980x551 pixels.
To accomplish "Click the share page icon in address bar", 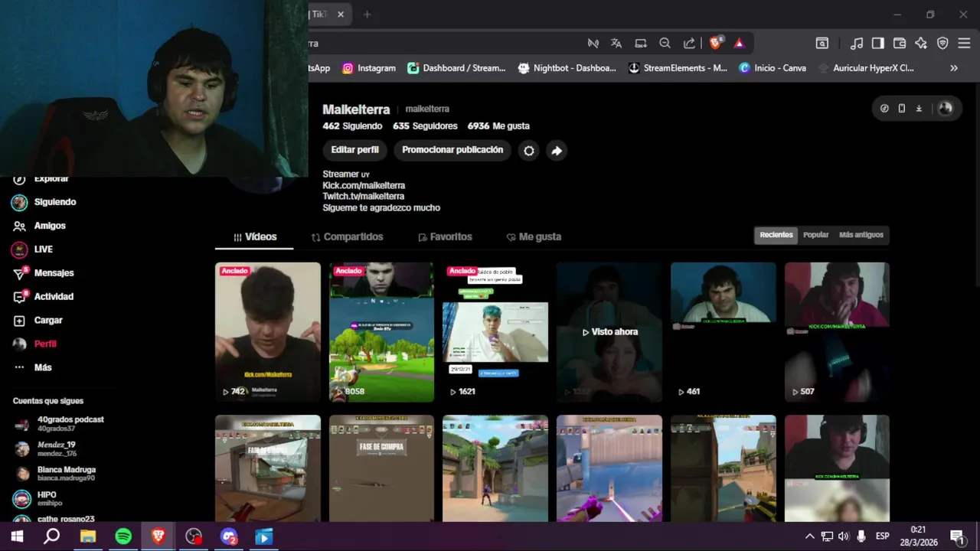I will click(x=690, y=44).
